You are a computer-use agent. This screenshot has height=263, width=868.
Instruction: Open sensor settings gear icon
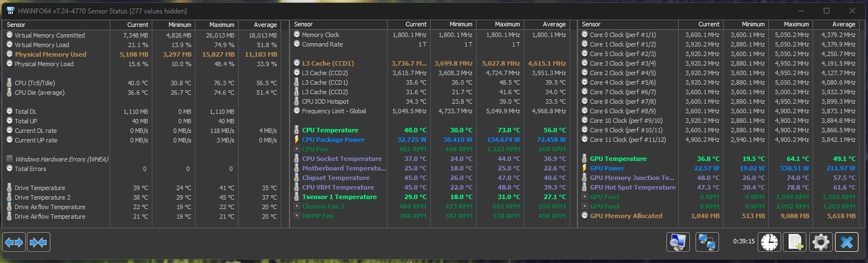(821, 242)
